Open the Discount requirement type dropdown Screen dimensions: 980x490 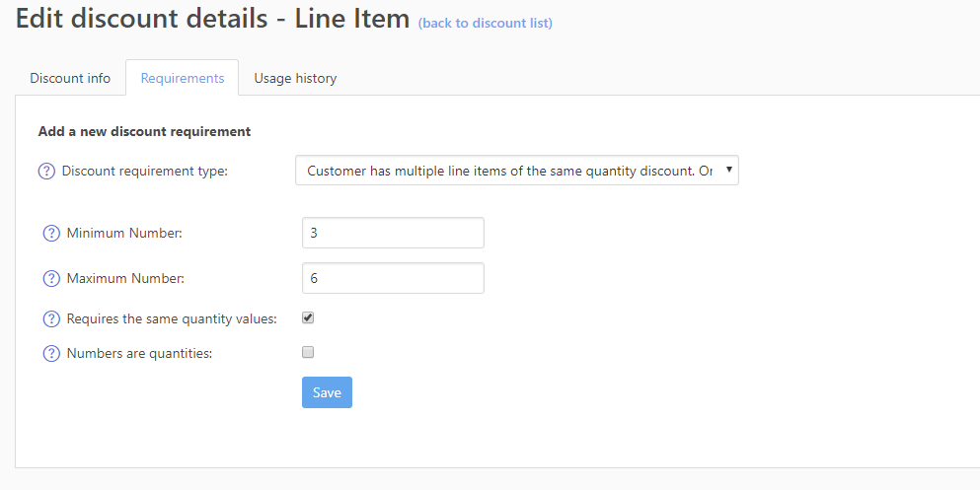click(x=516, y=171)
